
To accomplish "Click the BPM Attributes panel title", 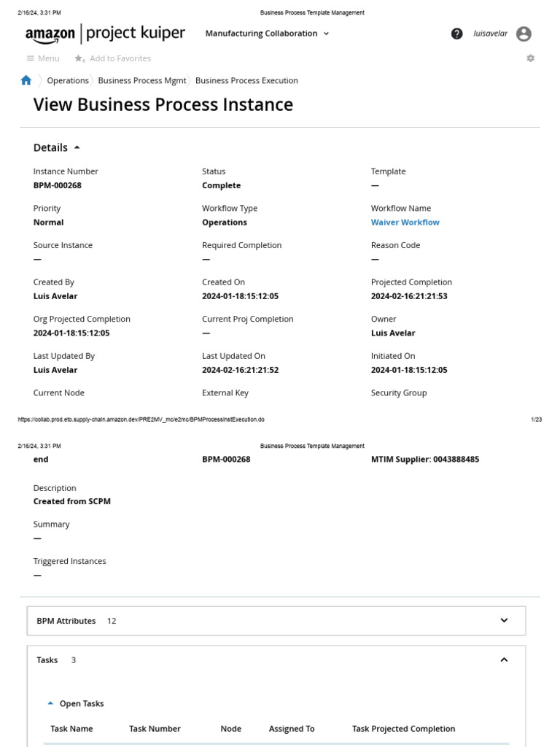I will point(66,621).
